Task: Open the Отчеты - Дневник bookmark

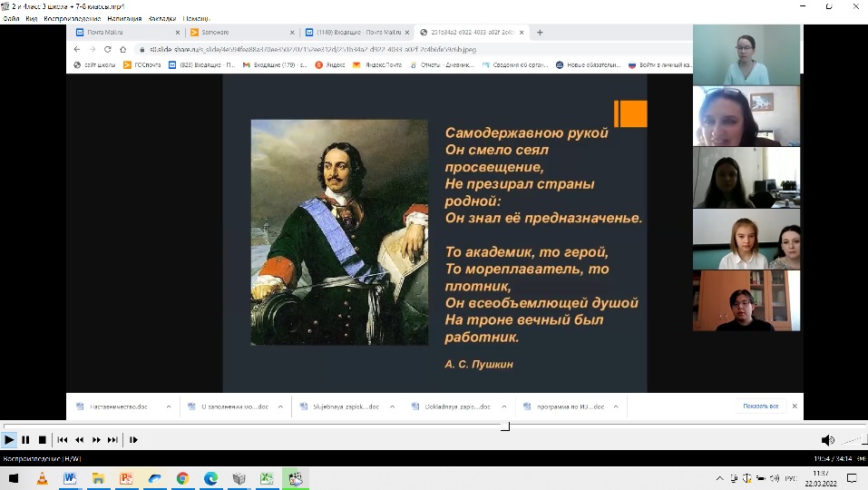Action: pos(443,64)
